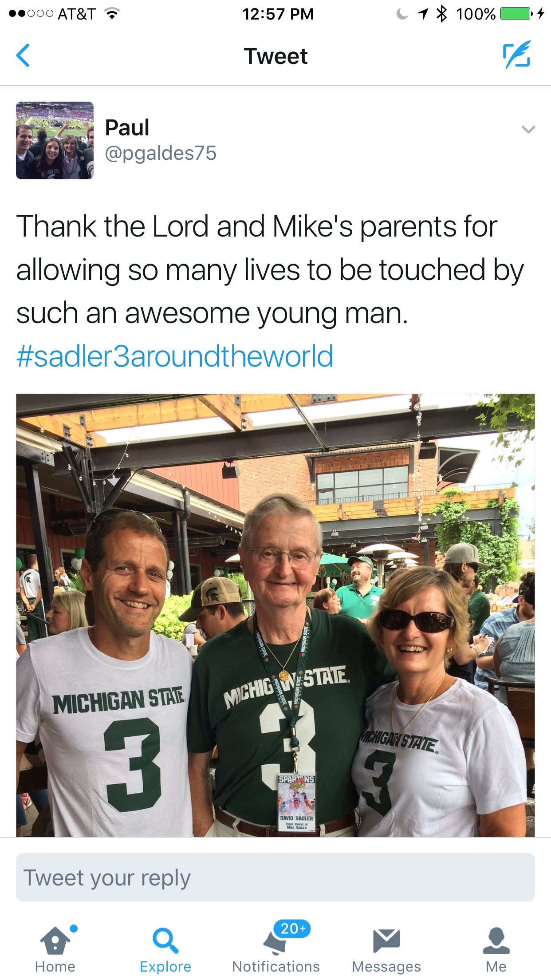Screen dimensions: 551x980
Task: Tap the Bluetooth status icon
Action: point(441,14)
